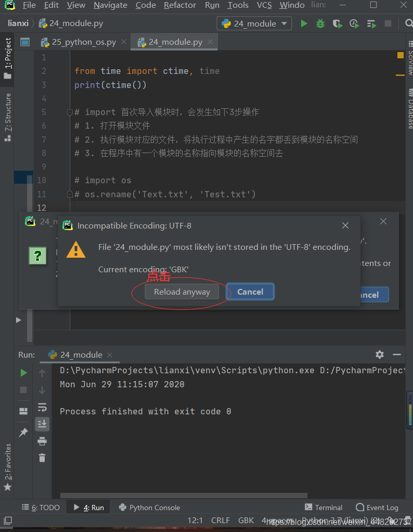This screenshot has width=413, height=532.
Task: Click Cancel in Incompatible Encoding dialog
Action: tap(250, 292)
